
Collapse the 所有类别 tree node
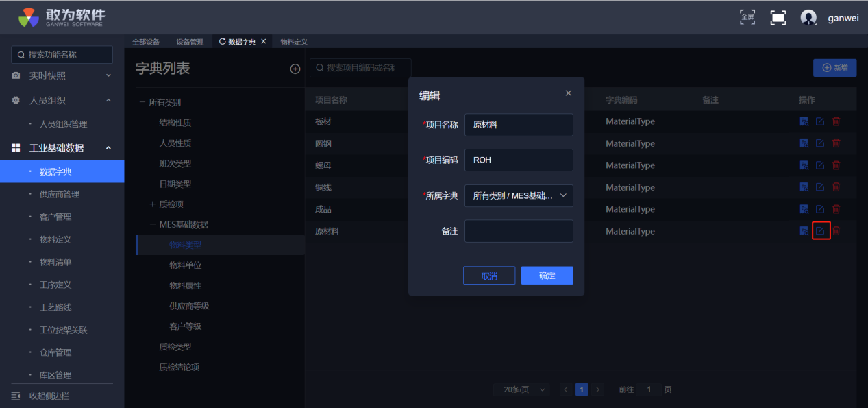(x=142, y=103)
